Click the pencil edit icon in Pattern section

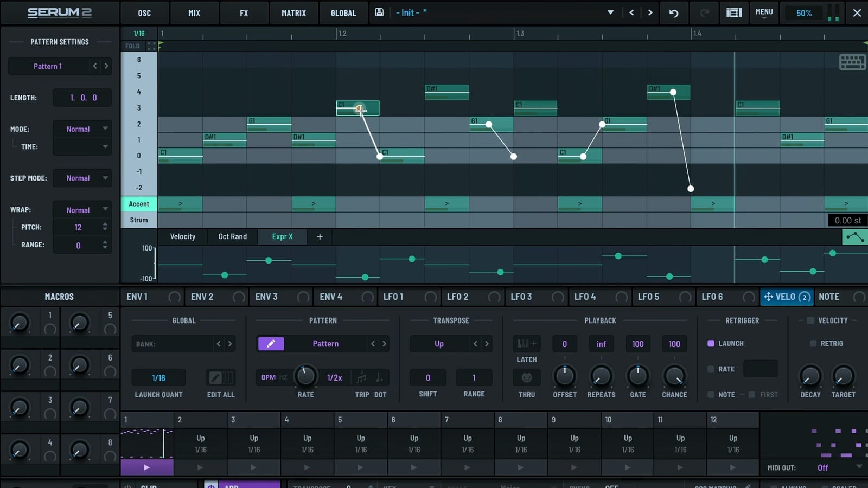[x=271, y=343]
